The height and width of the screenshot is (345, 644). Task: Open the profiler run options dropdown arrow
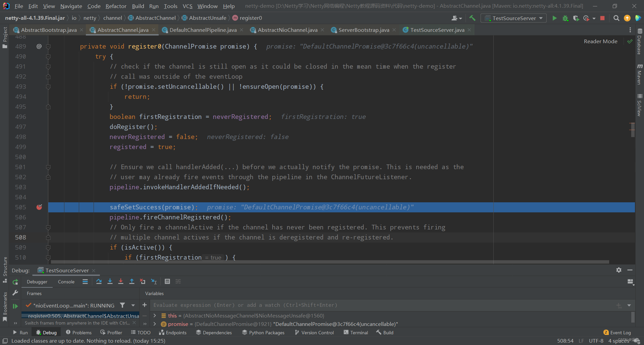tap(594, 18)
